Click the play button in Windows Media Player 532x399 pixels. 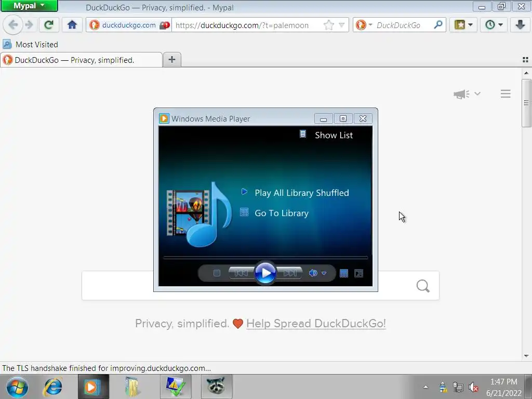point(265,273)
